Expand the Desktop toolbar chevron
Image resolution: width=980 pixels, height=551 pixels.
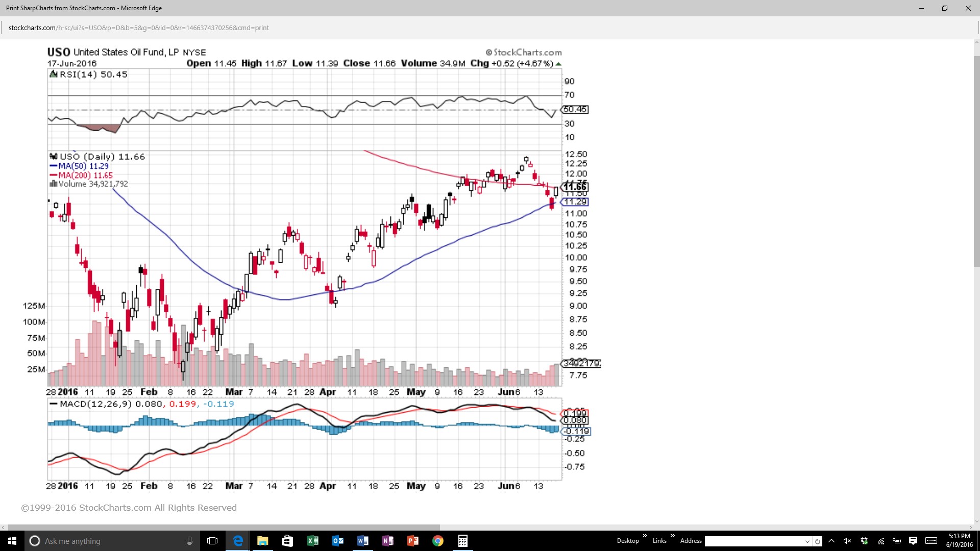tap(645, 536)
